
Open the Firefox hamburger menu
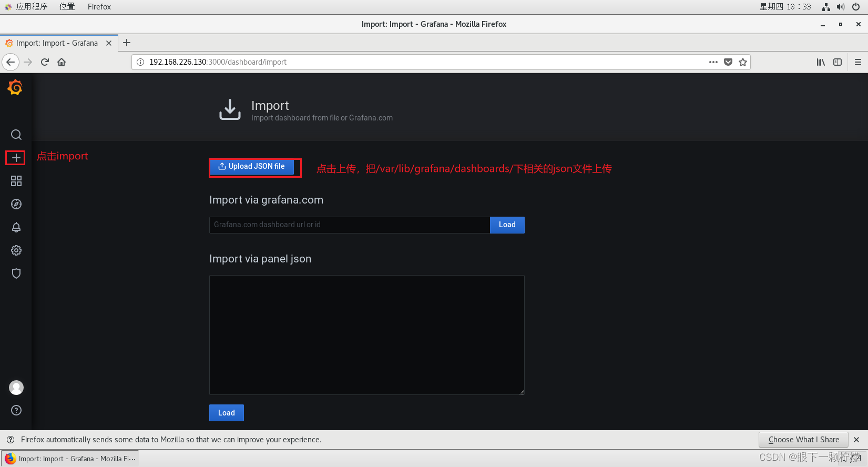858,62
